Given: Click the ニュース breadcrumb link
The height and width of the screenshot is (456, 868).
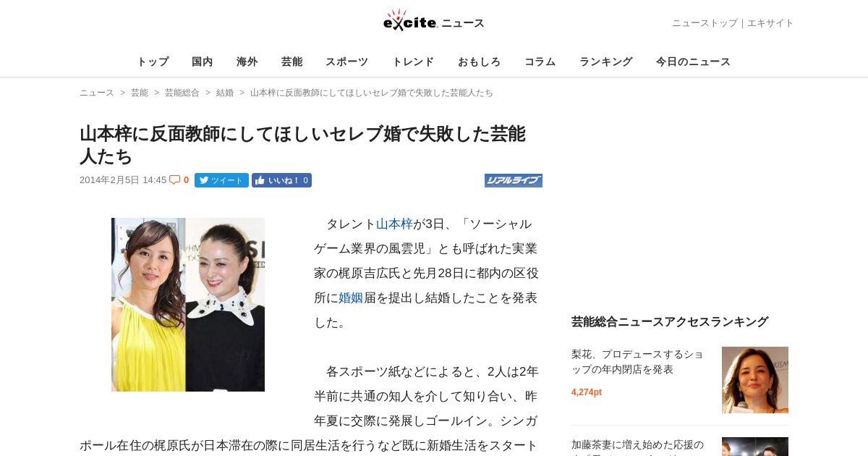Looking at the screenshot, I should [x=97, y=93].
